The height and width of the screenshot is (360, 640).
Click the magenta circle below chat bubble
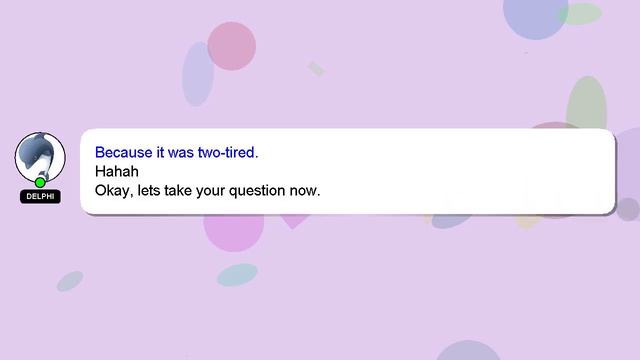click(234, 233)
